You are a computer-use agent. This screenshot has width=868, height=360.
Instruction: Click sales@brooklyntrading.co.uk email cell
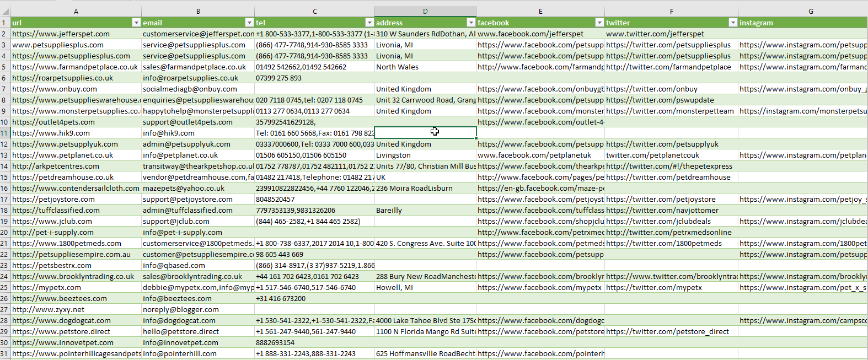[198, 276]
